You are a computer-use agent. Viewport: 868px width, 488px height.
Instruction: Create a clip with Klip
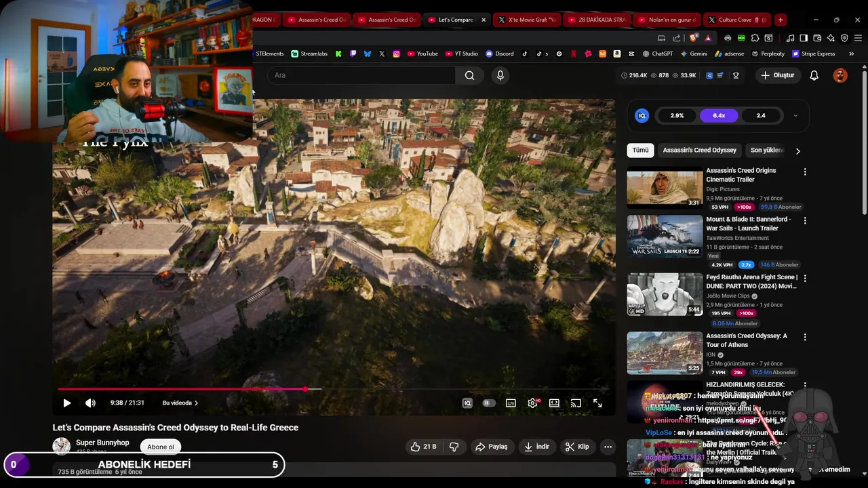(577, 447)
